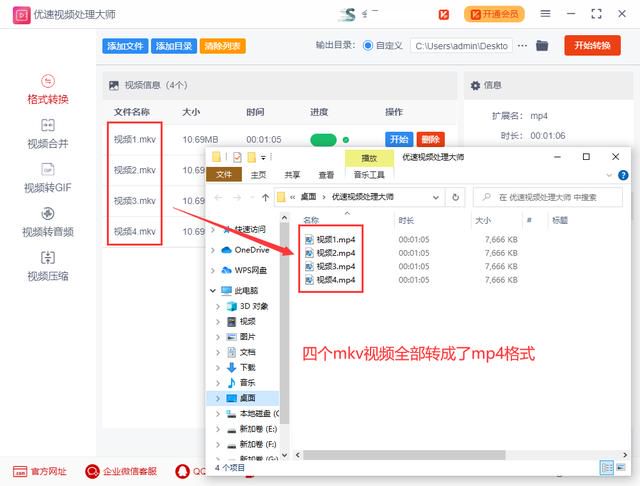Select the 自定义 output directory radio button
This screenshot has height=486, width=640.
point(368,45)
